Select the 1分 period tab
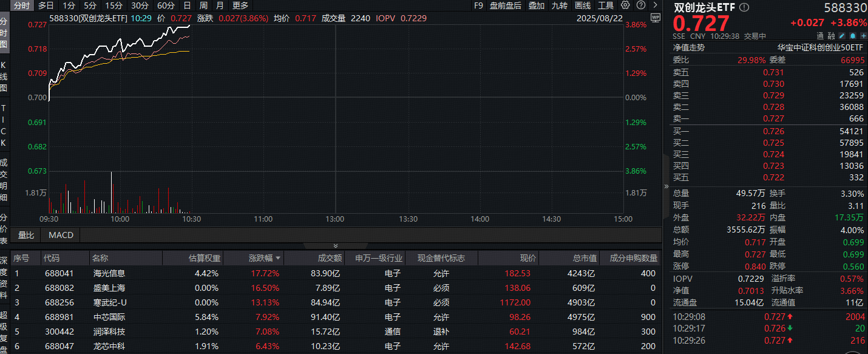 pos(69,5)
